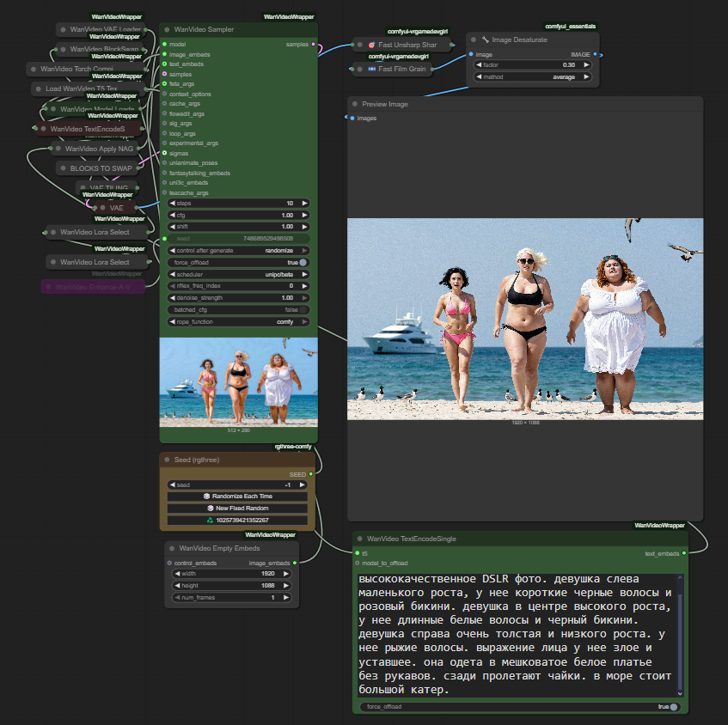Click the text_embeds output port on TextEncodeSingle

[x=684, y=553]
